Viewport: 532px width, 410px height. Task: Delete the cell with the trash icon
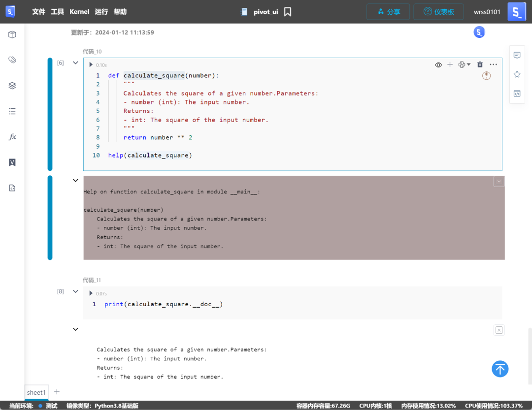pyautogui.click(x=480, y=64)
